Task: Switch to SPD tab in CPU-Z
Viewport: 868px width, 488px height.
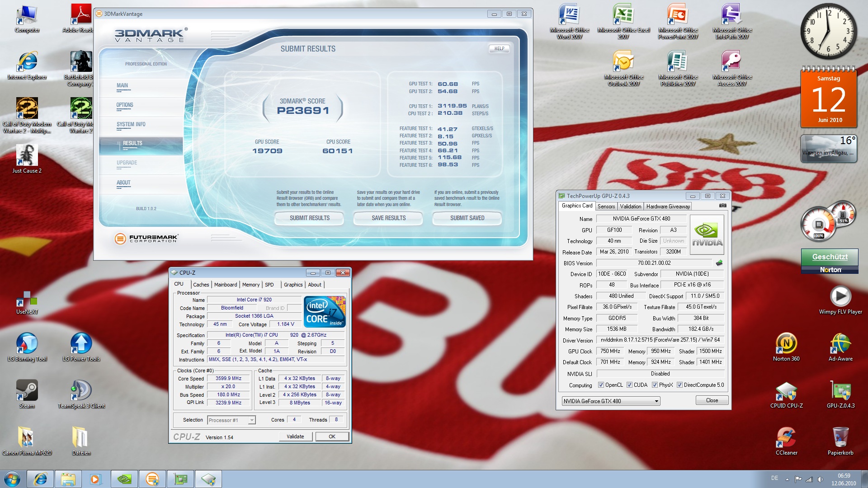Action: [x=269, y=285]
